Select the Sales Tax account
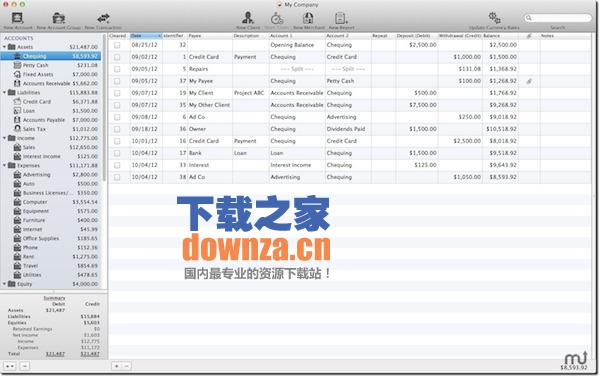The height and width of the screenshot is (377, 600). click(51, 129)
